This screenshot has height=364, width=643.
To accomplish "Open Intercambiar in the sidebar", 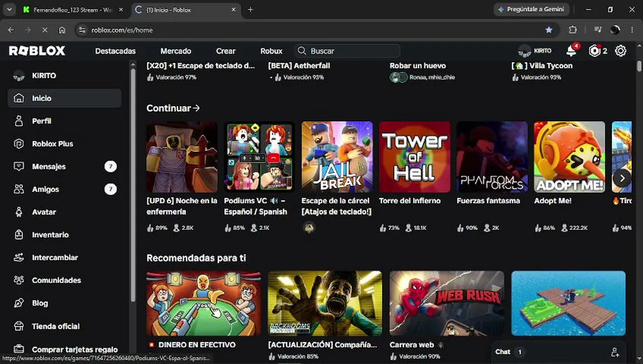I will click(x=64, y=257).
